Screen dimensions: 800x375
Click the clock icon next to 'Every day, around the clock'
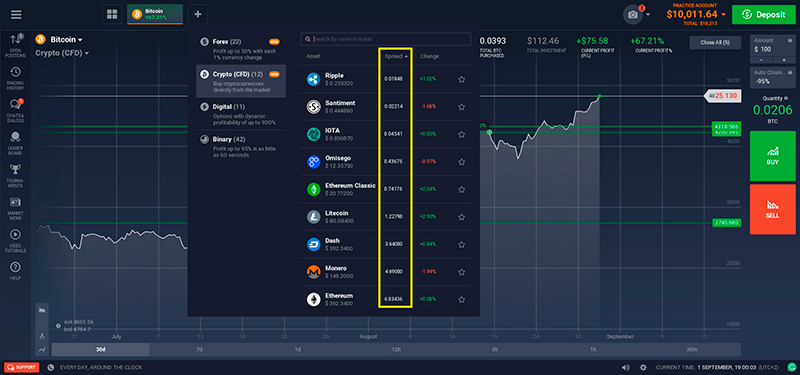point(51,367)
